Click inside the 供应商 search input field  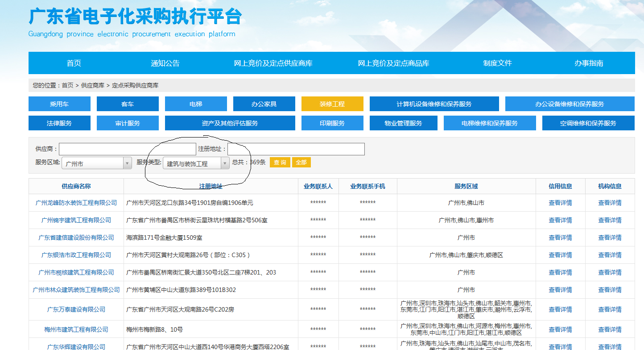click(x=127, y=149)
